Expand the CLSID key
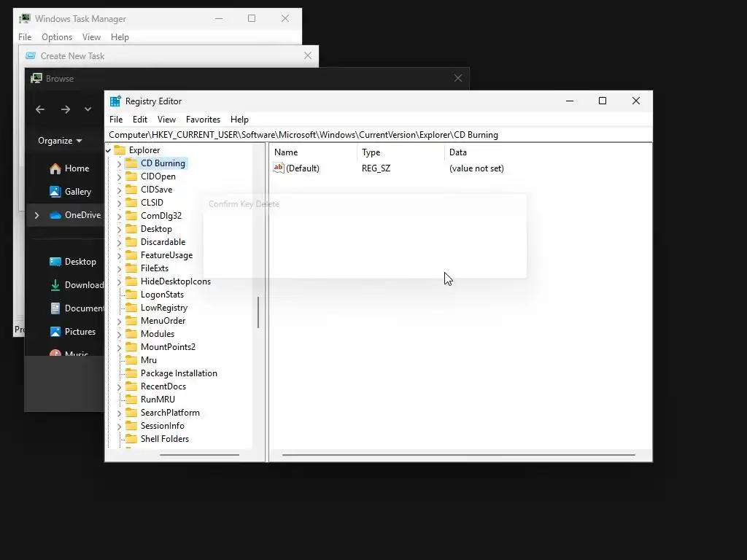Screen dimensions: 747x560 pos(119,203)
